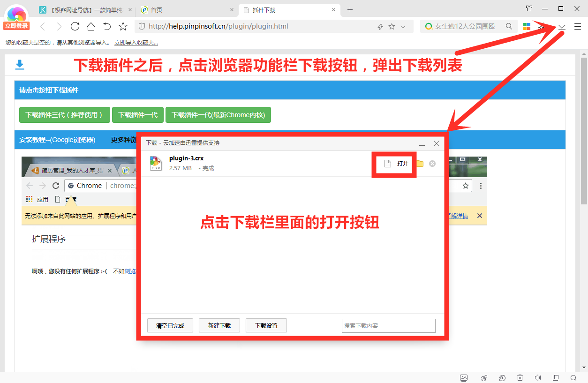Toggle bookmark star in the address bar

tap(392, 27)
